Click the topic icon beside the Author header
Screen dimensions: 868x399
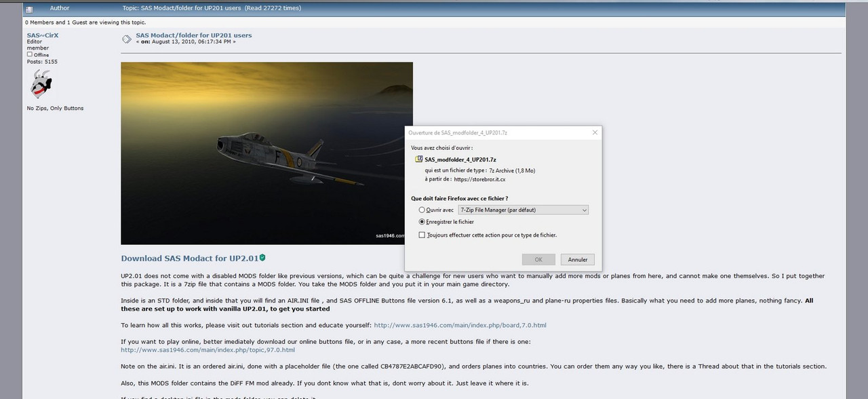click(x=28, y=9)
